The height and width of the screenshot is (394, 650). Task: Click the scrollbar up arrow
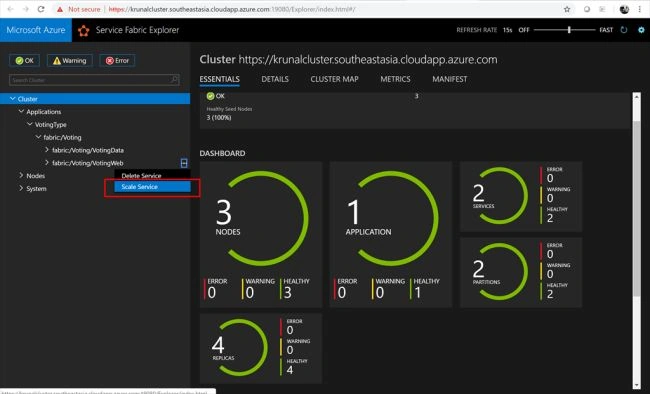click(637, 96)
